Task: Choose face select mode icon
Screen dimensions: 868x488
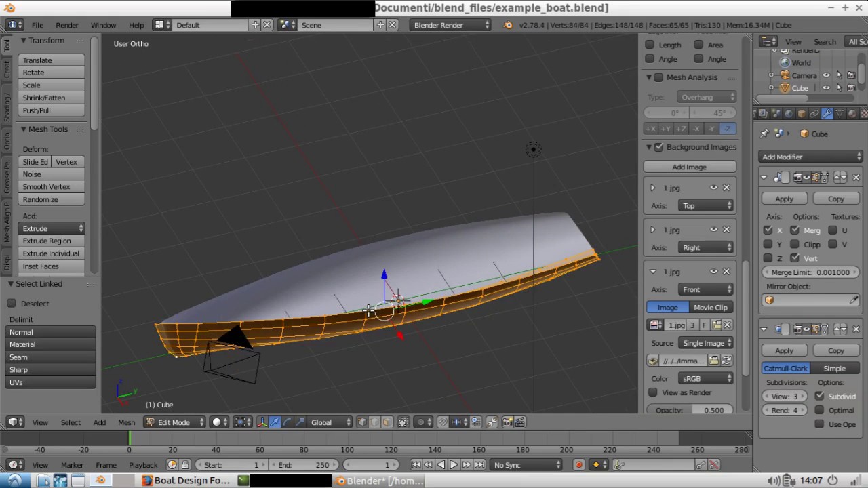Action: (387, 422)
